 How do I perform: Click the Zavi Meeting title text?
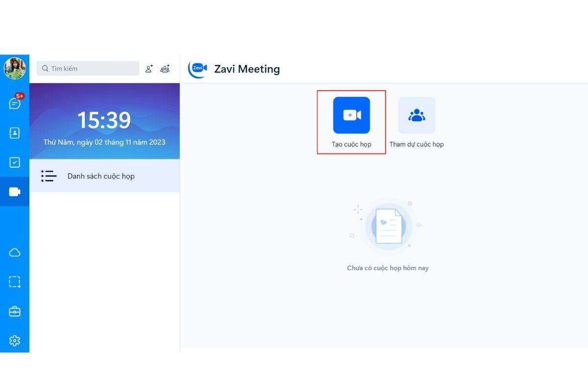point(247,69)
